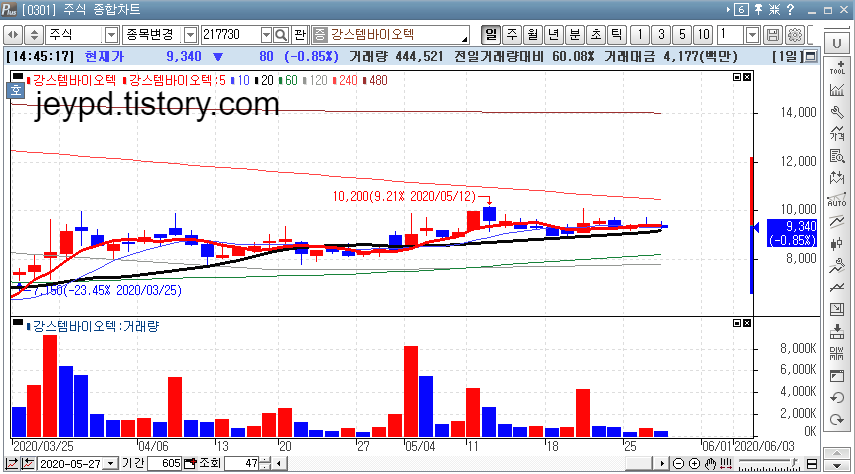
Task: Toggle the 20-day moving average legend
Action: click(264, 81)
